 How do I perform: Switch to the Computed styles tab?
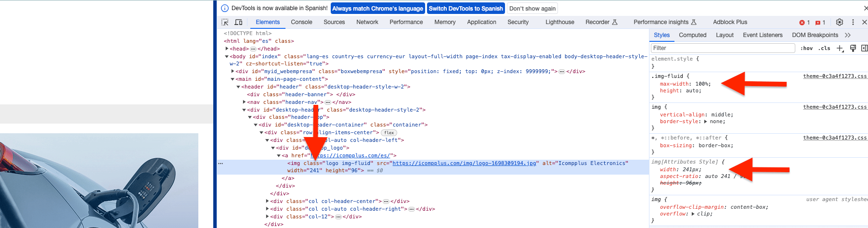pos(692,35)
